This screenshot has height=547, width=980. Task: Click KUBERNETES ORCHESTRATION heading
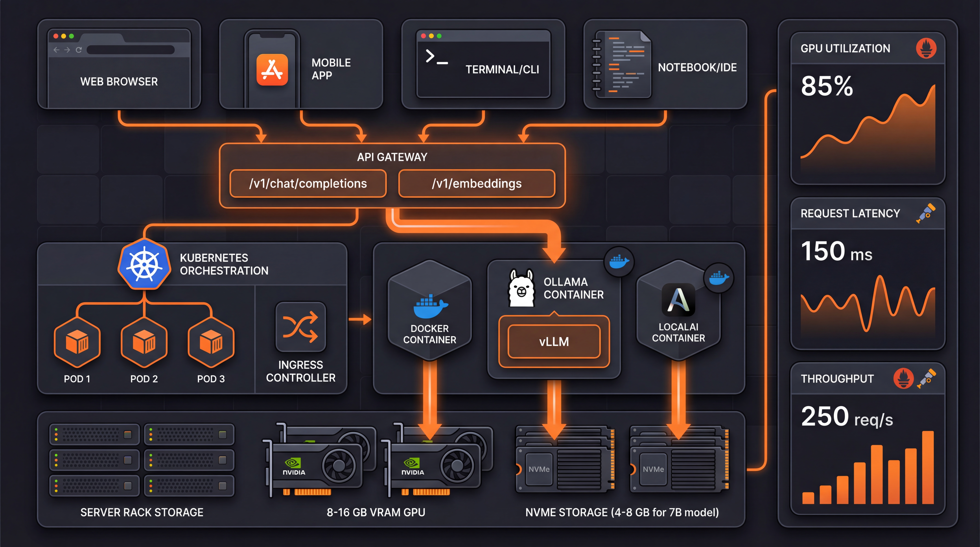click(224, 264)
